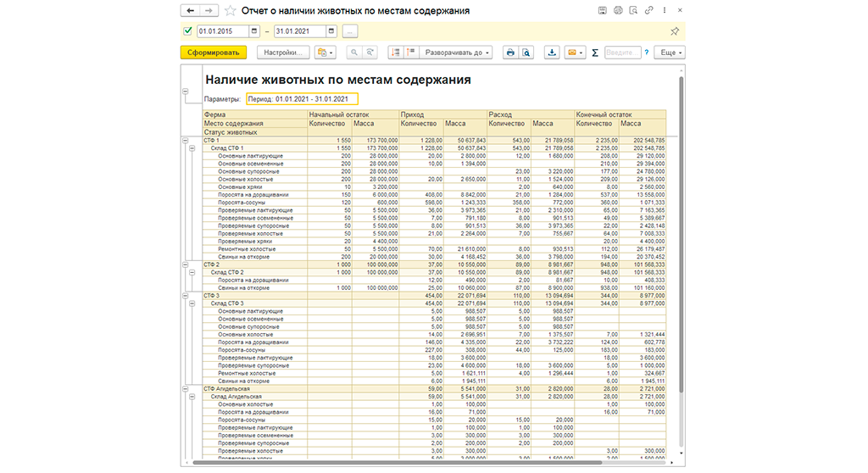Image resolution: width=868 pixels, height=473 pixels.
Task: Collapse the СТФ 1 farm group
Action: [x=186, y=141]
